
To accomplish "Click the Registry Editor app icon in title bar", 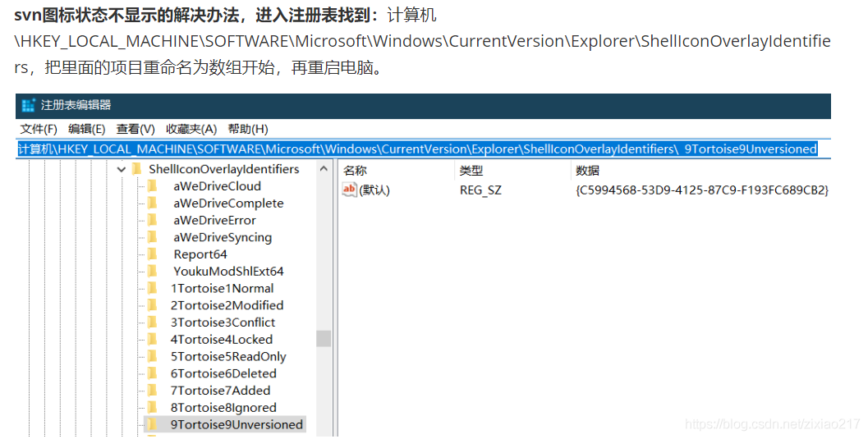I will click(29, 105).
